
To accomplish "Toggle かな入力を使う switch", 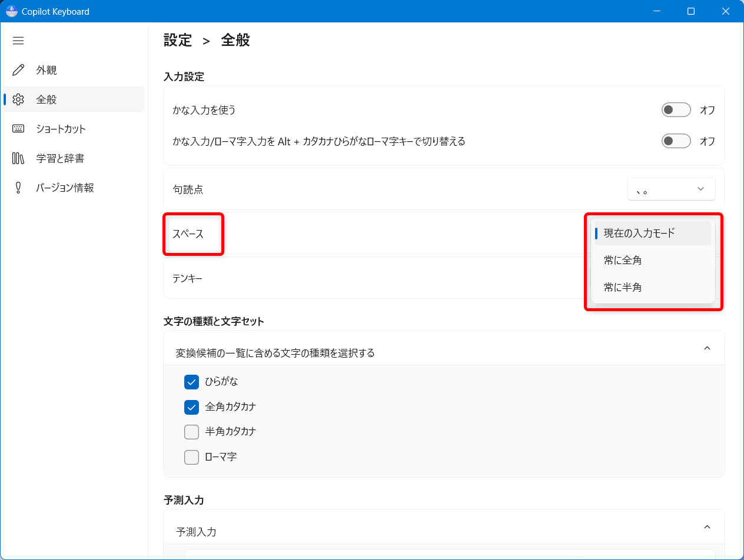I will [x=676, y=110].
